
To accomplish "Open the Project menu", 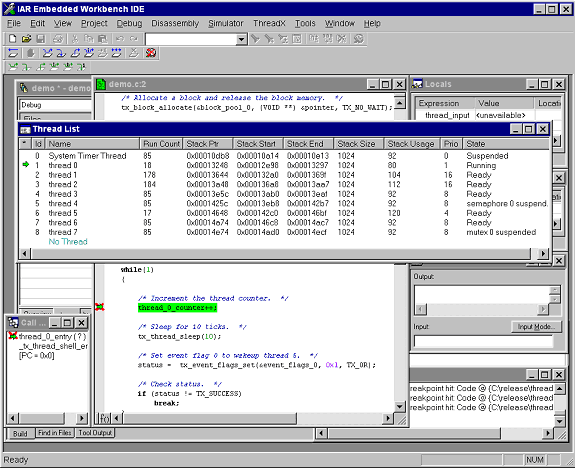I will 94,23.
